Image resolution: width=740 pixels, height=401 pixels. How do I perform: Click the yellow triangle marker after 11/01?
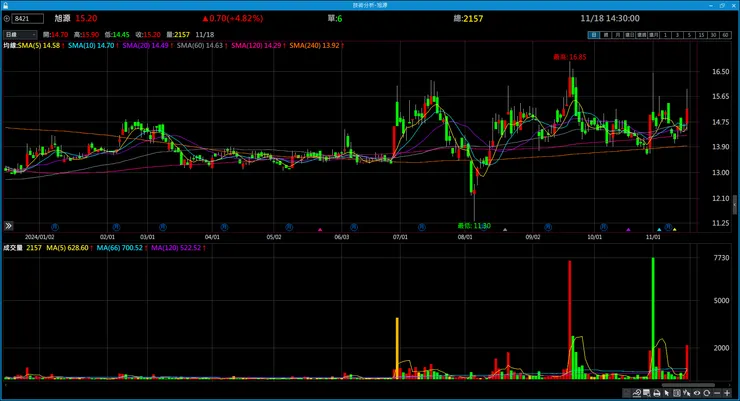coord(674,230)
